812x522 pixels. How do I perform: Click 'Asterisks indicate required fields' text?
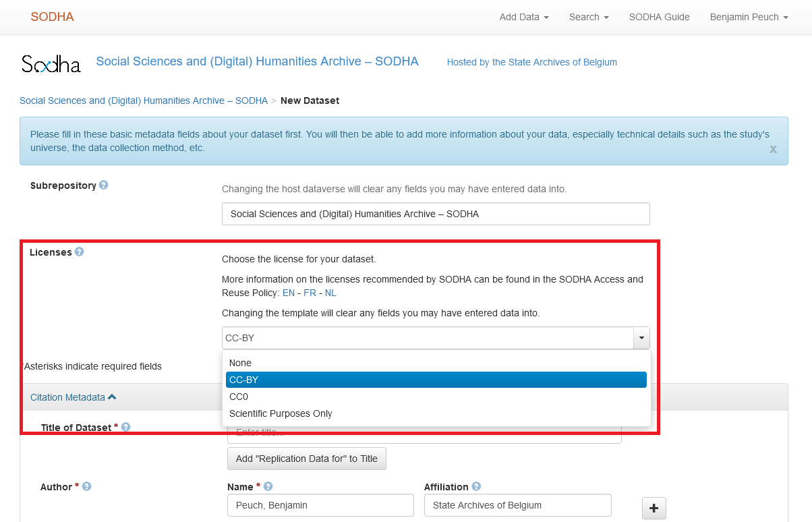click(92, 366)
